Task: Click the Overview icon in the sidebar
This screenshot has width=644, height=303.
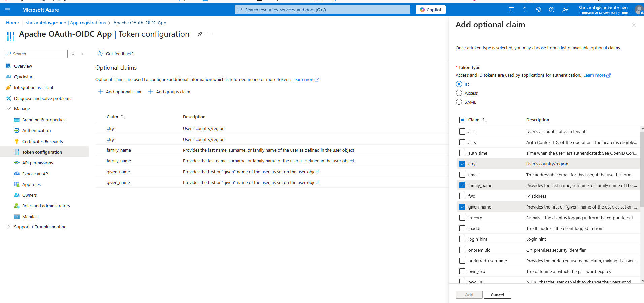Action: 8,66
